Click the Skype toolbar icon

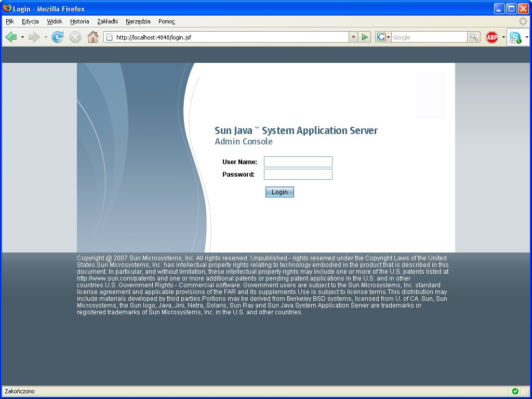pos(515,37)
